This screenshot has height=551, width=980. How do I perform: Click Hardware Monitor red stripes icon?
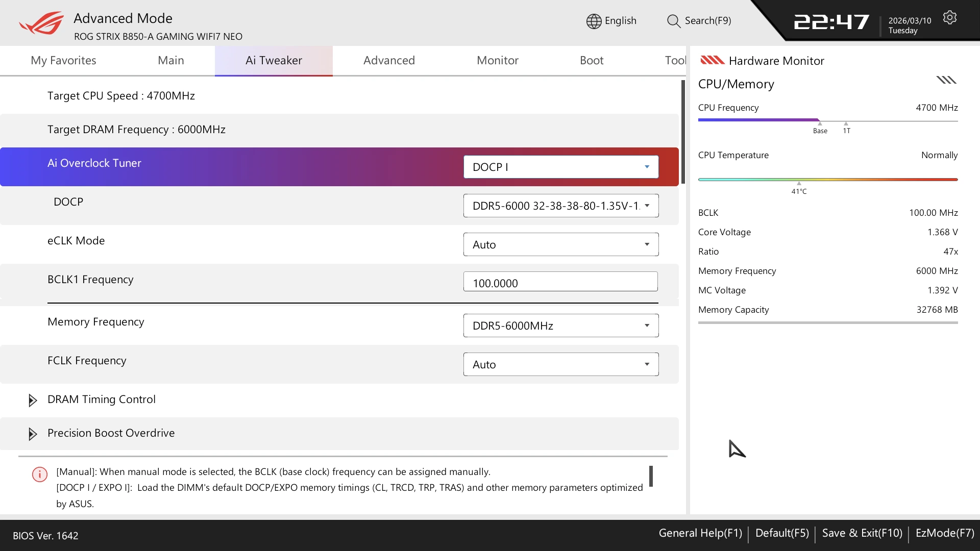click(x=712, y=60)
